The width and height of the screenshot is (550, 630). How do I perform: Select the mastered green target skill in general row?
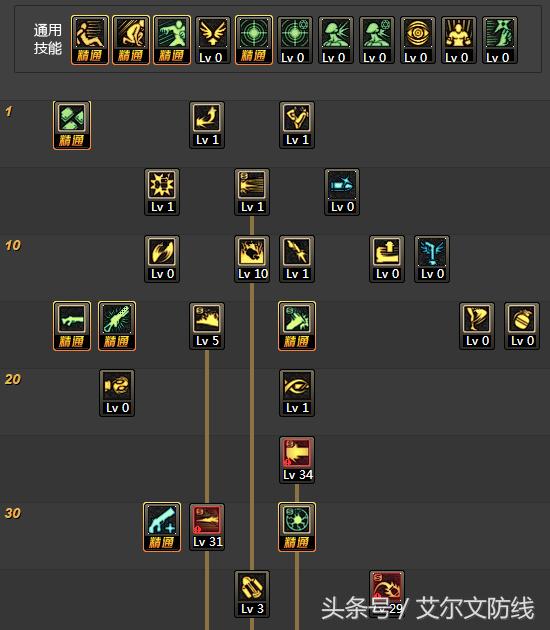(254, 40)
